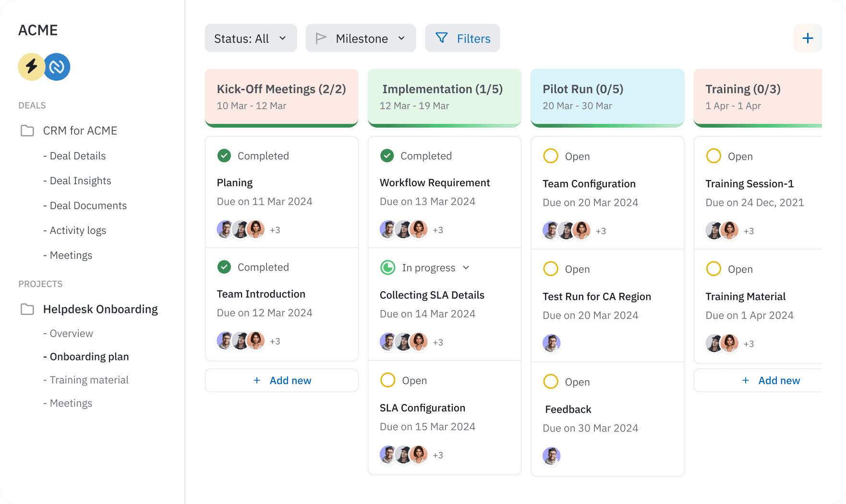The image size is (846, 504).
Task: Click the flag icon in the Milestone control
Action: (322, 38)
